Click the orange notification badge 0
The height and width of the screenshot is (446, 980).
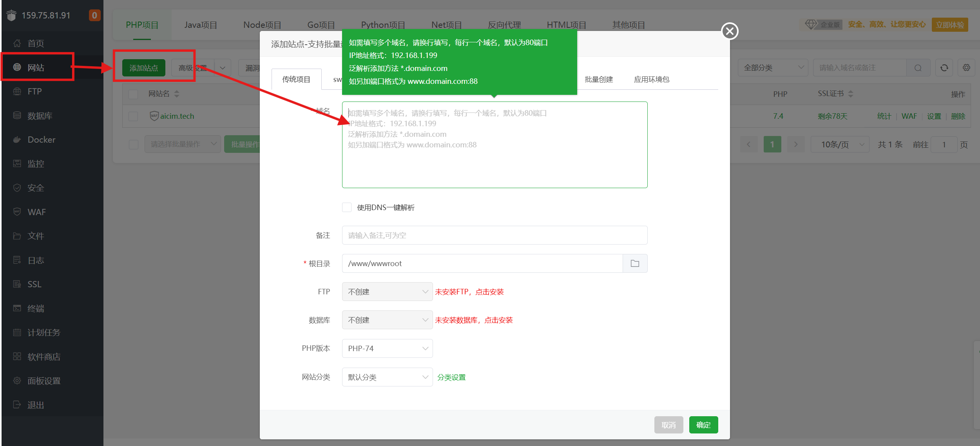click(x=94, y=15)
